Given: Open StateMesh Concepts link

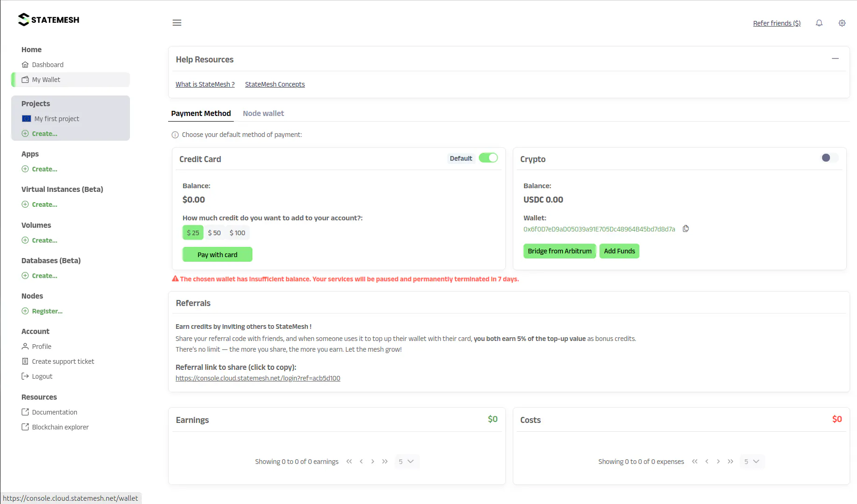Looking at the screenshot, I should pos(275,84).
